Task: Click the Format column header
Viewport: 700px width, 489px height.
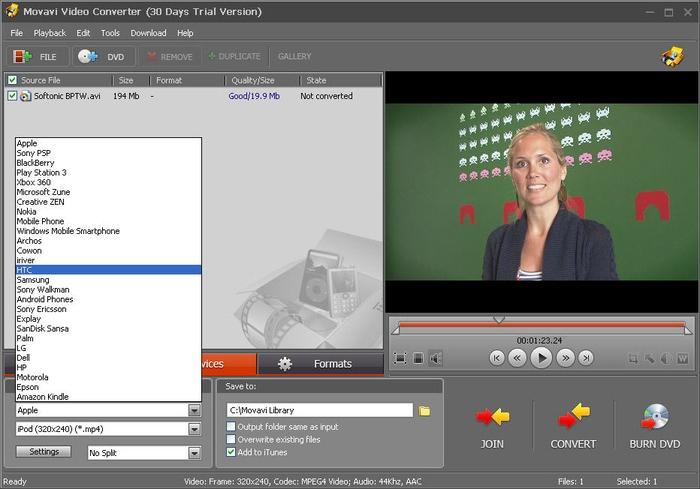Action: click(x=187, y=80)
